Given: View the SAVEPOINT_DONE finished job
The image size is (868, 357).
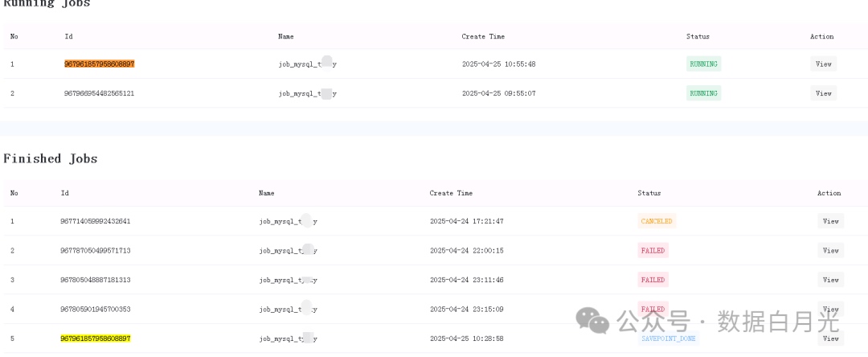Looking at the screenshot, I should pyautogui.click(x=830, y=339).
